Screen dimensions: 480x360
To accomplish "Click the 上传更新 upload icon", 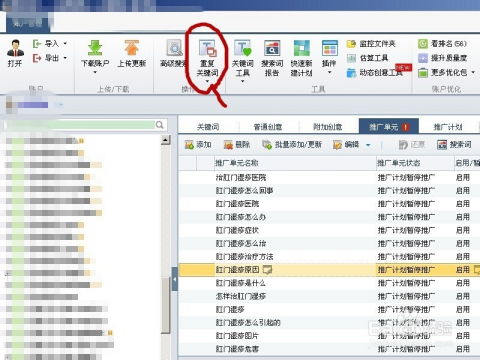I will click(x=132, y=48).
